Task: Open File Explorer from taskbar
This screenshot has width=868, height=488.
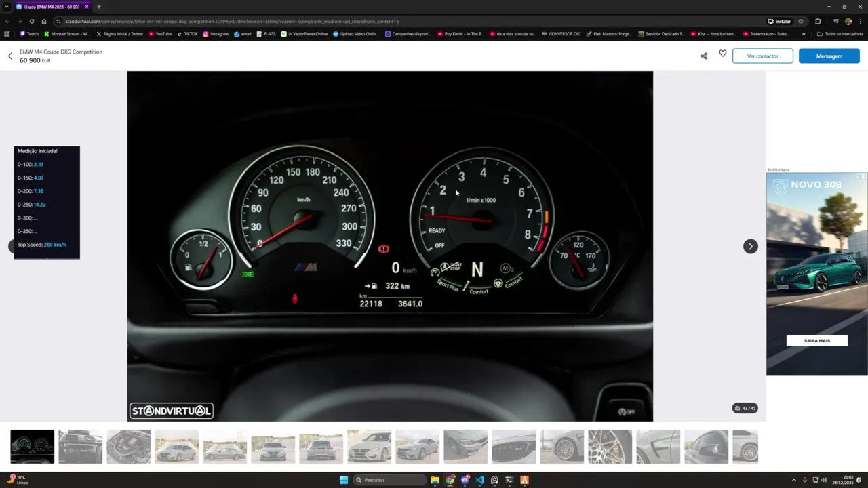Action: click(435, 480)
